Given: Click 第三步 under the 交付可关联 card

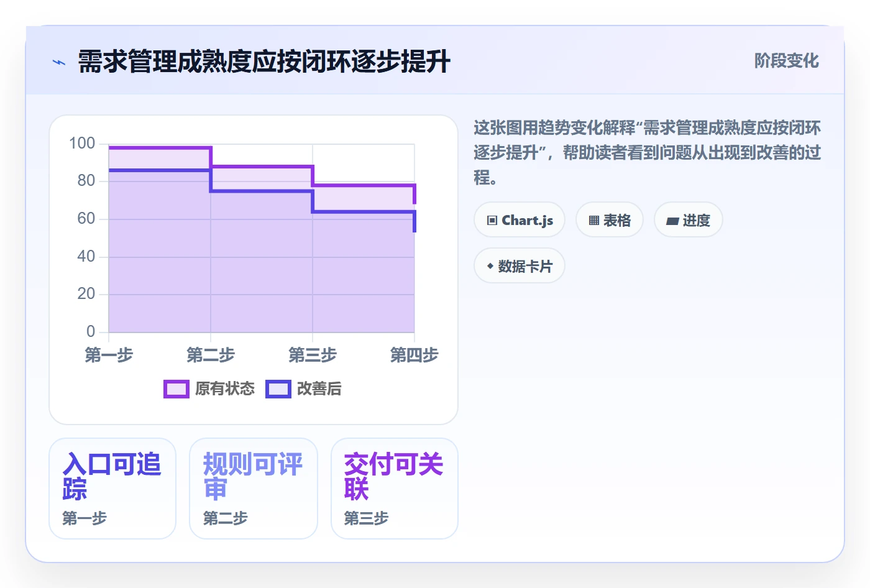Looking at the screenshot, I should click(367, 518).
